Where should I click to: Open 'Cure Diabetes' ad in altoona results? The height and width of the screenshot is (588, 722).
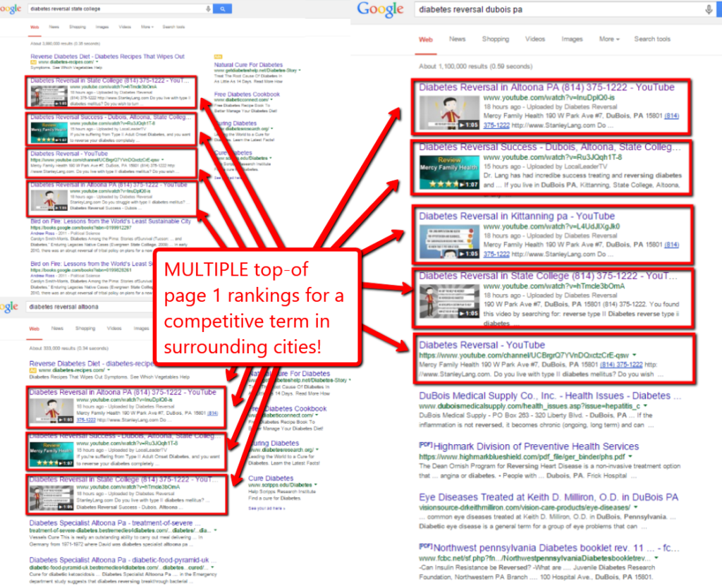(271, 479)
